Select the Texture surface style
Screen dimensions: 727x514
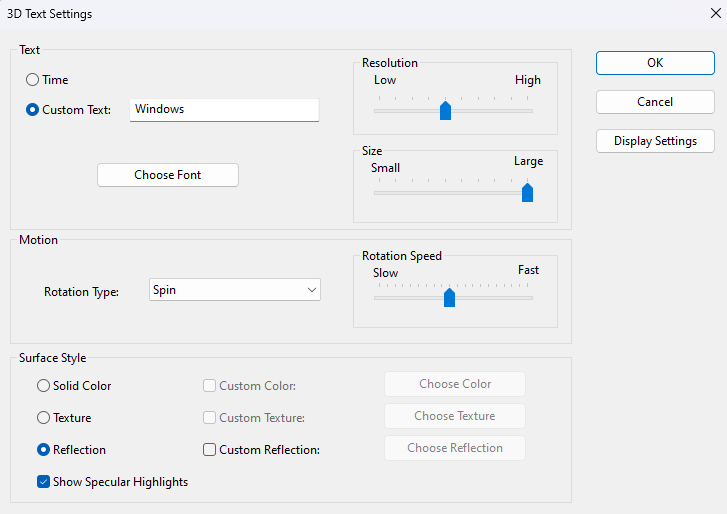click(x=43, y=418)
